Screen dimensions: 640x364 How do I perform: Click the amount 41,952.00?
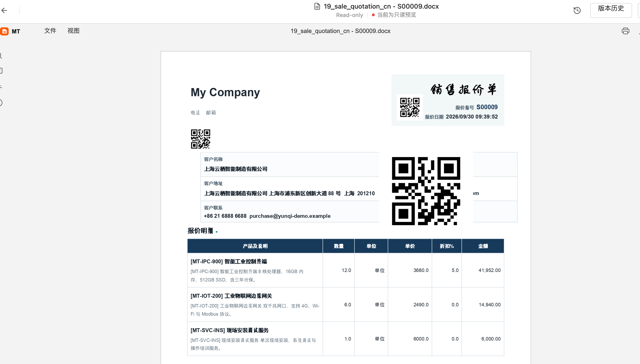[489, 270]
